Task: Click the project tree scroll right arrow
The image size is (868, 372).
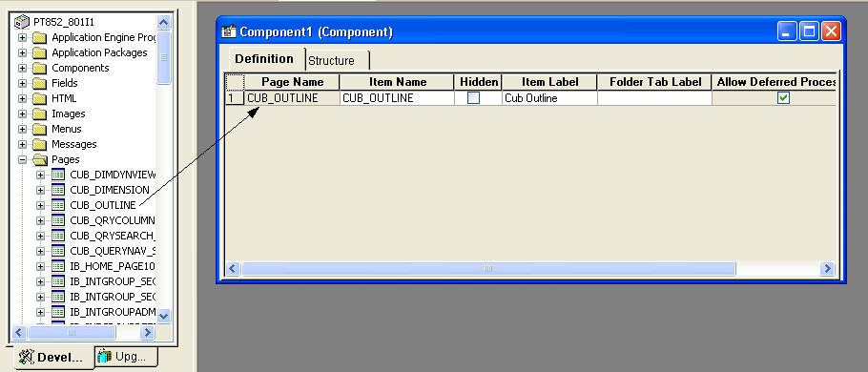Action: [147, 332]
